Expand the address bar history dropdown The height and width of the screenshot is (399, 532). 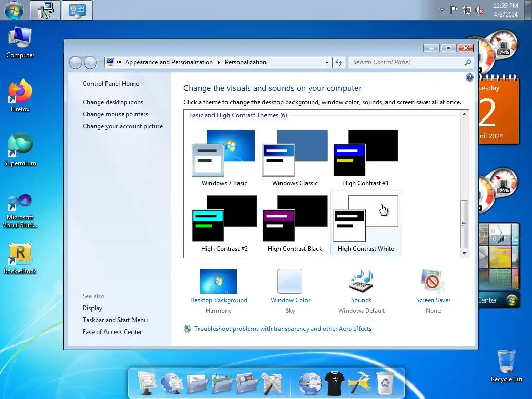coord(327,62)
